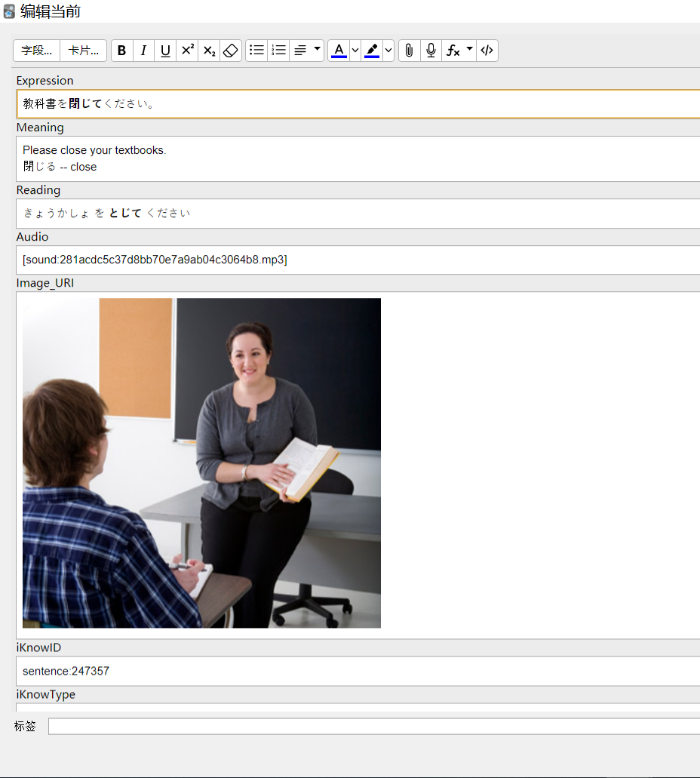Image resolution: width=700 pixels, height=778 pixels.
Task: Insert an ordered numbered list
Action: pyautogui.click(x=279, y=51)
